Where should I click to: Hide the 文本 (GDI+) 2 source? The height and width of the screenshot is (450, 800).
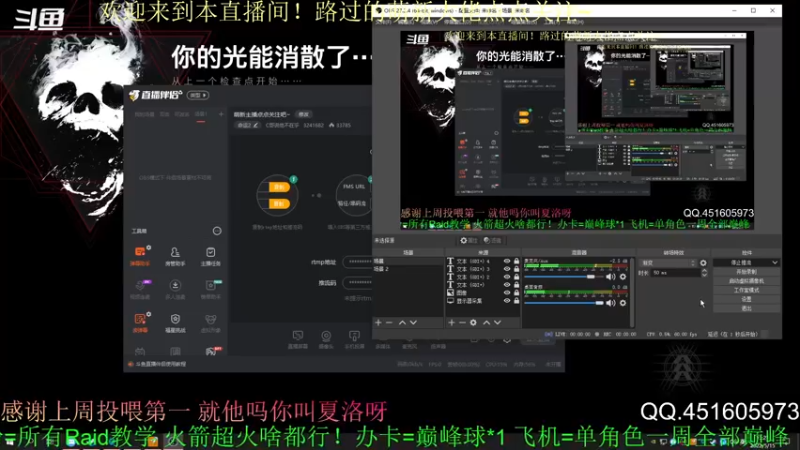(507, 277)
